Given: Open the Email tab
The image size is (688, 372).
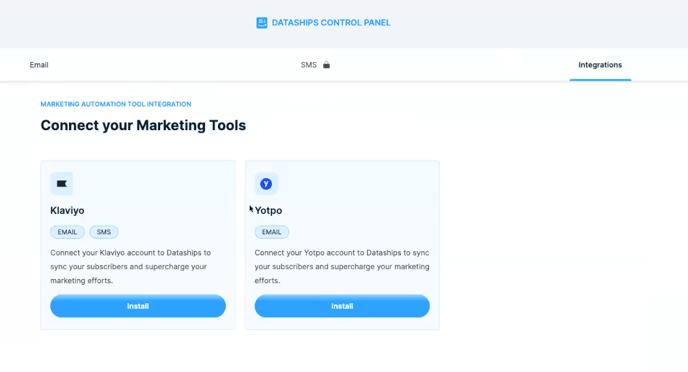Looking at the screenshot, I should click(x=39, y=65).
